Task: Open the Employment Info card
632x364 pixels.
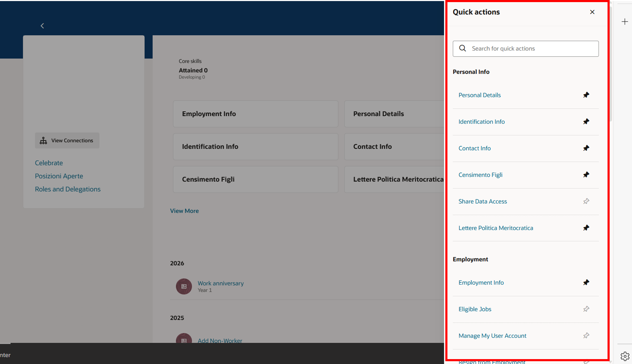Action: 256,114
